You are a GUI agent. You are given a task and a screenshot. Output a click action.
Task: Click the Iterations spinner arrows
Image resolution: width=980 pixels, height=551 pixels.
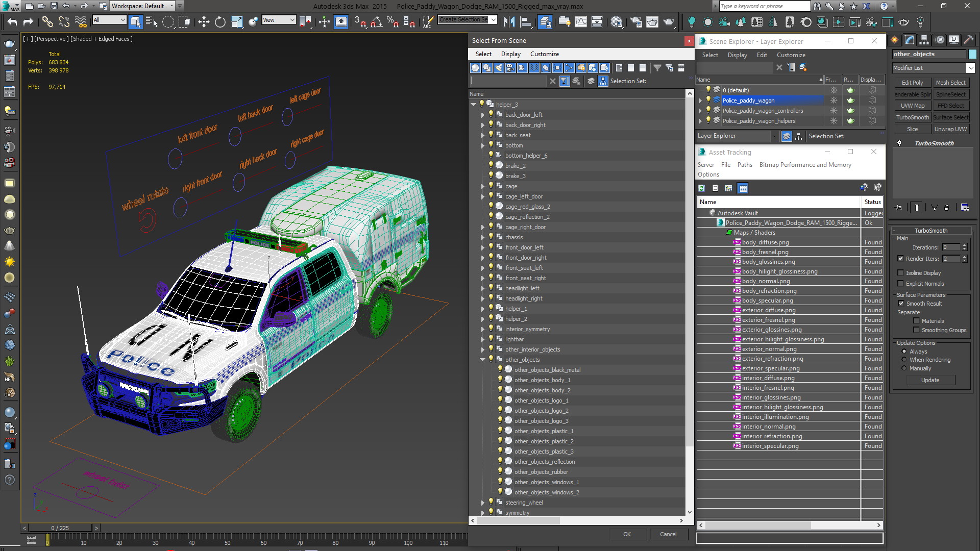pyautogui.click(x=964, y=247)
